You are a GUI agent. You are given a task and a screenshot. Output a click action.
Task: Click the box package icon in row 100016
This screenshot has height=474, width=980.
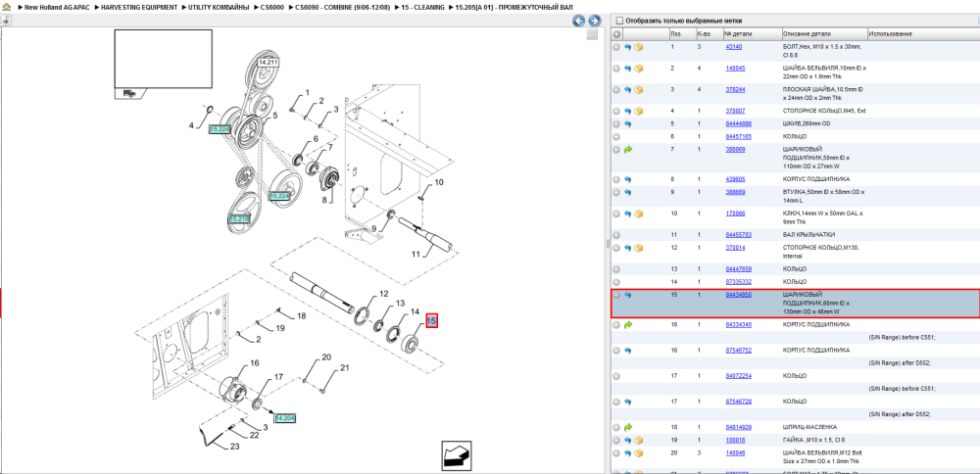click(x=638, y=441)
